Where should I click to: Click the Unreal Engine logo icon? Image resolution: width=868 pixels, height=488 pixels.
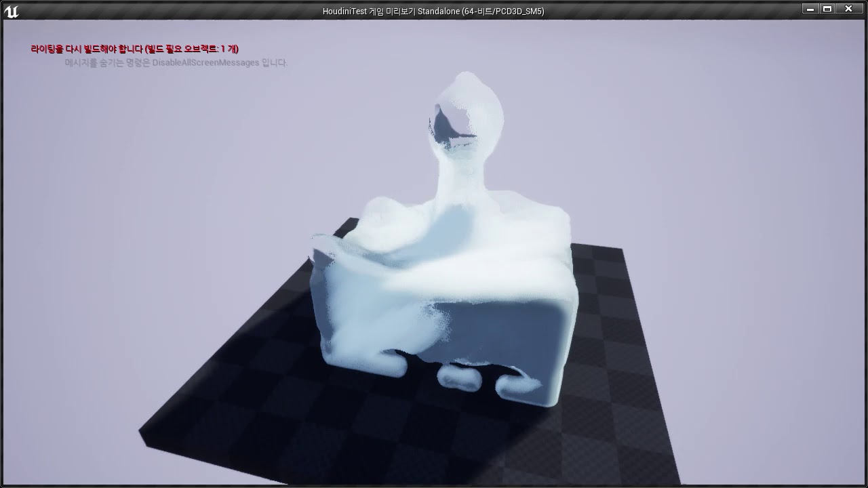click(11, 11)
